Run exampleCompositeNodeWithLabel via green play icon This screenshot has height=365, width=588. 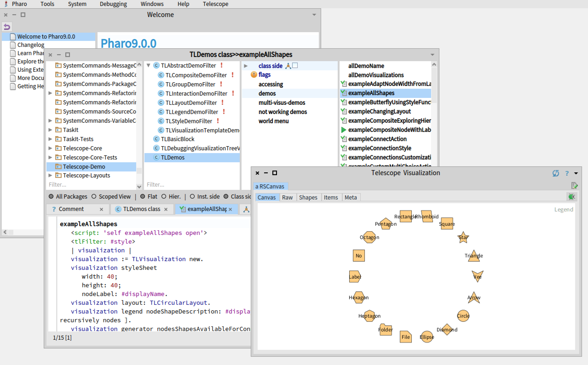click(343, 130)
